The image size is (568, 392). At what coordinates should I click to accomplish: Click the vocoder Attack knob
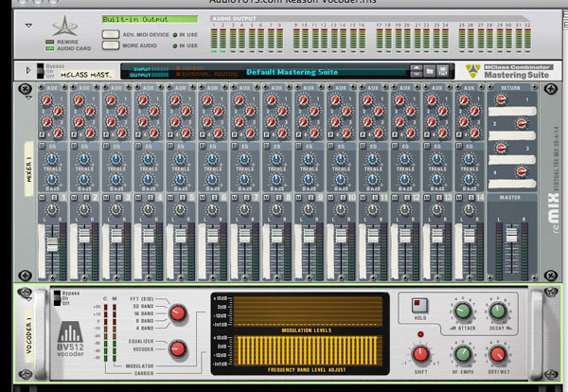463,311
